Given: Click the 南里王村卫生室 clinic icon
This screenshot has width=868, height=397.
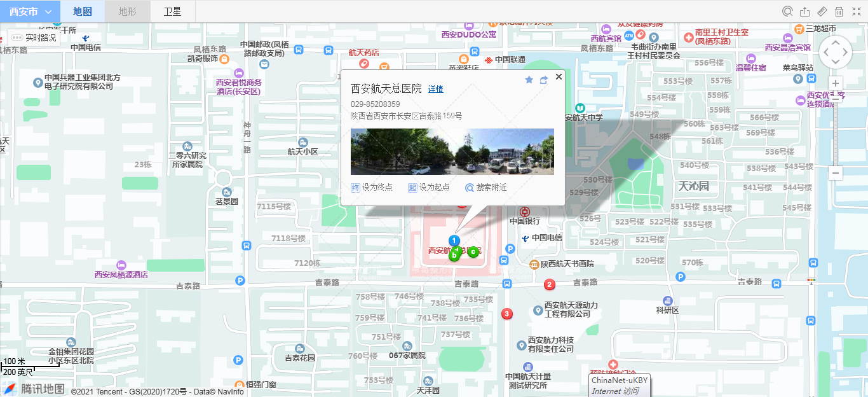Looking at the screenshot, I should point(688,38).
